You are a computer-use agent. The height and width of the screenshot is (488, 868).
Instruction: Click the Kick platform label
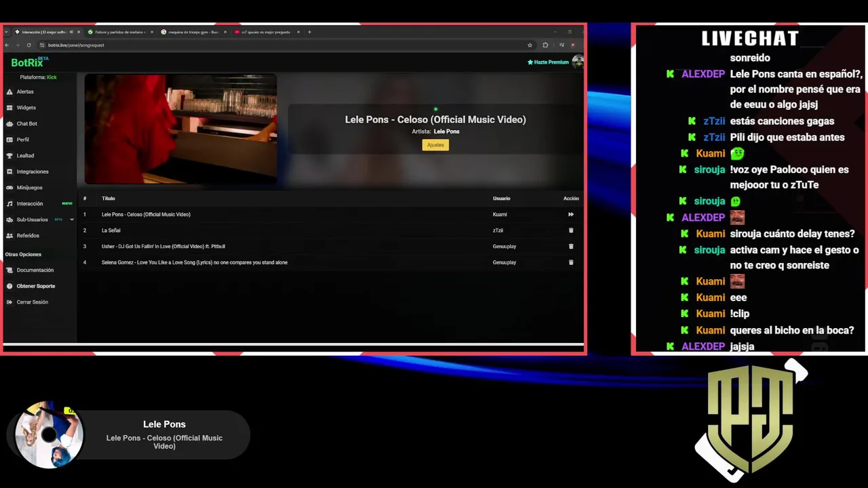pos(52,77)
